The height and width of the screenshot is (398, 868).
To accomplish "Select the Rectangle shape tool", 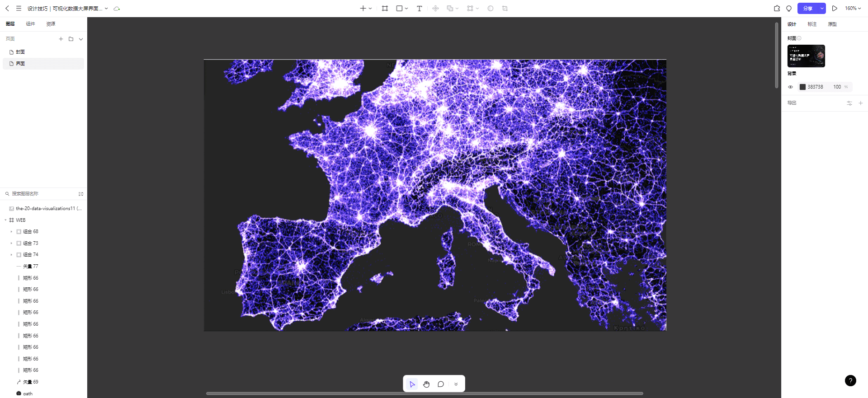I will point(399,8).
